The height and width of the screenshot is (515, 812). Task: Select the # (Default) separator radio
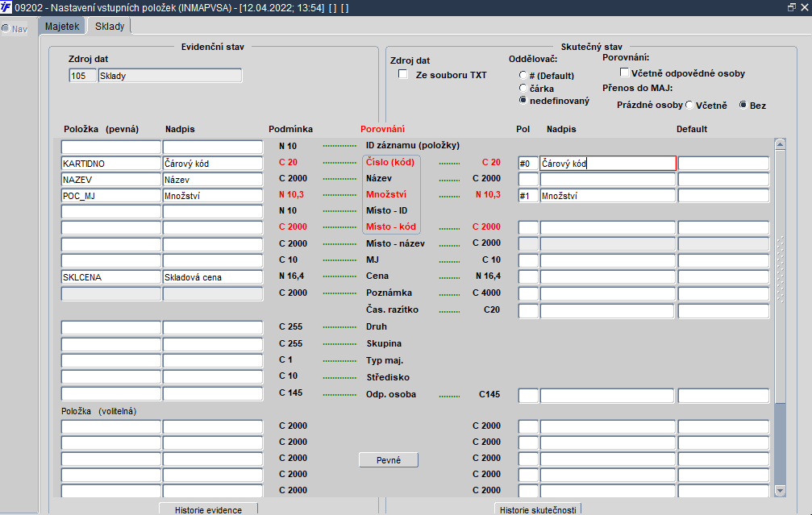coord(523,76)
